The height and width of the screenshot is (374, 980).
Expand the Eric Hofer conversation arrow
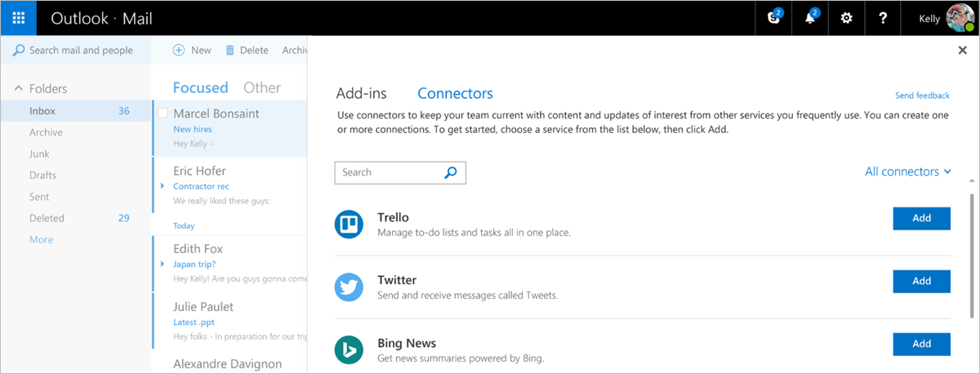[163, 186]
